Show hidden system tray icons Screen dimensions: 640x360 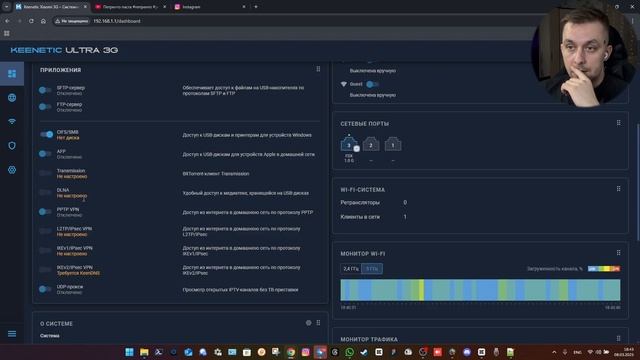click(x=554, y=352)
